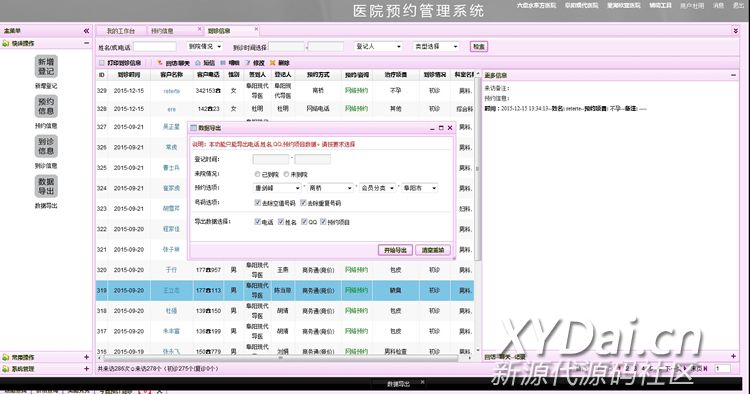
Task: Close the 数据导出 taskbar item at the bottom
Action: 422,382
